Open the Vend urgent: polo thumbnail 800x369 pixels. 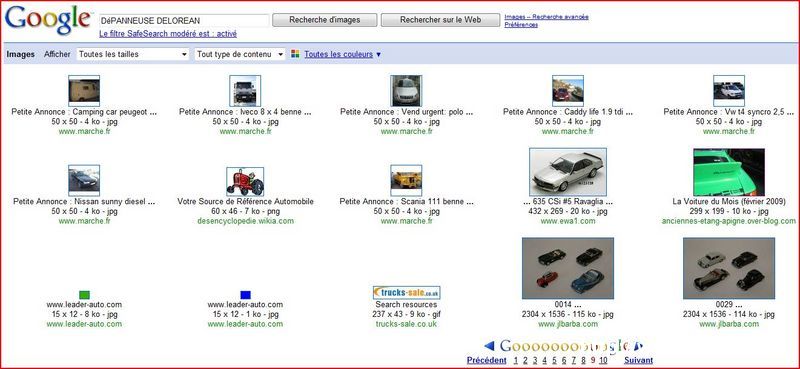[x=406, y=91]
